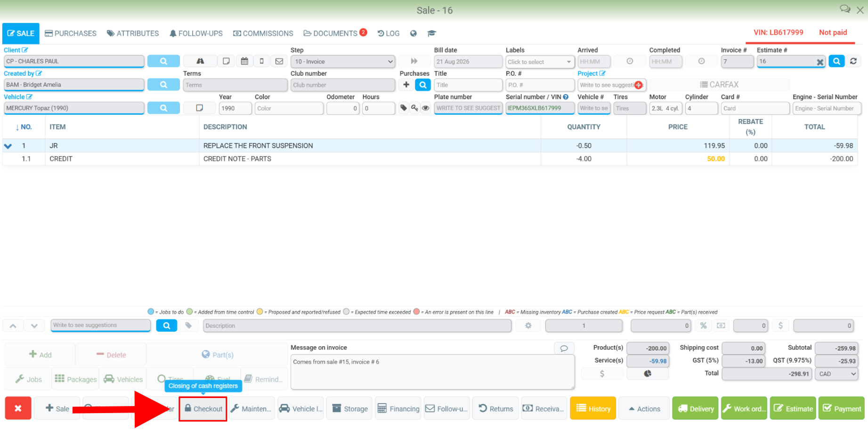Switch to the ATTRIBUTES tab
The width and height of the screenshot is (868, 430).
pos(133,33)
